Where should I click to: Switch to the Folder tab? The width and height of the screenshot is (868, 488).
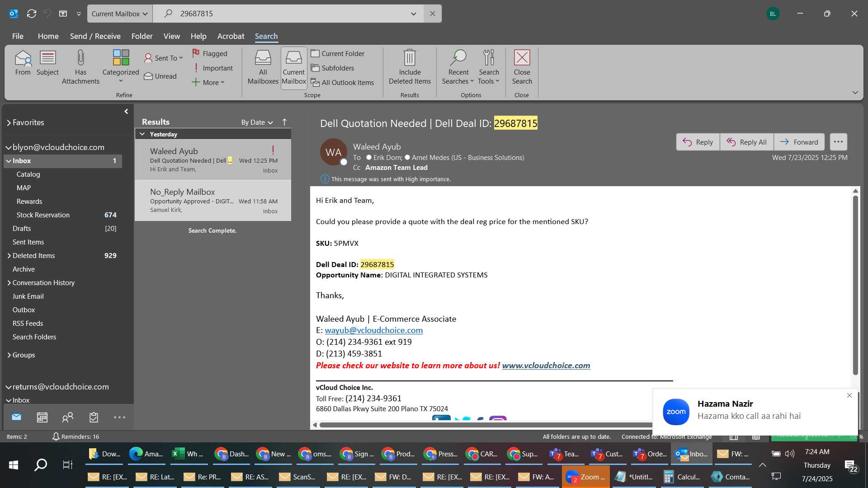tap(142, 36)
